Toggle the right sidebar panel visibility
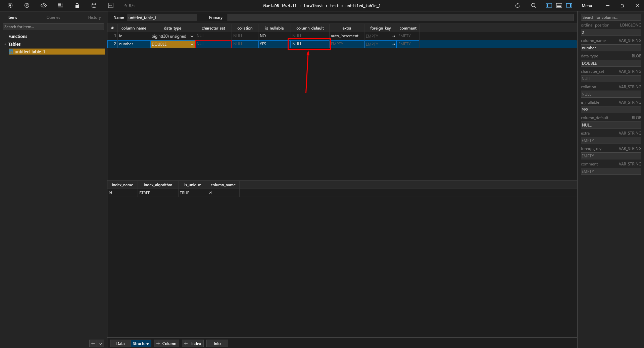The height and width of the screenshot is (348, 644). (x=569, y=5)
